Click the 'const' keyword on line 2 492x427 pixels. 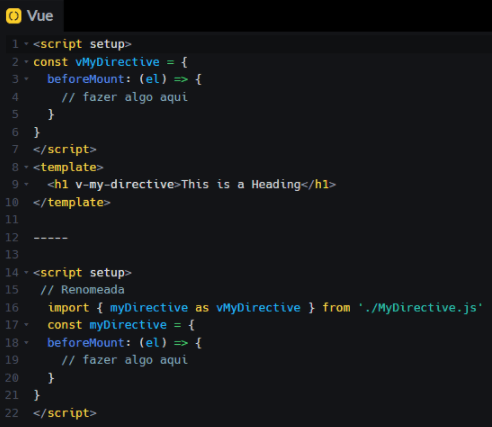coord(51,62)
